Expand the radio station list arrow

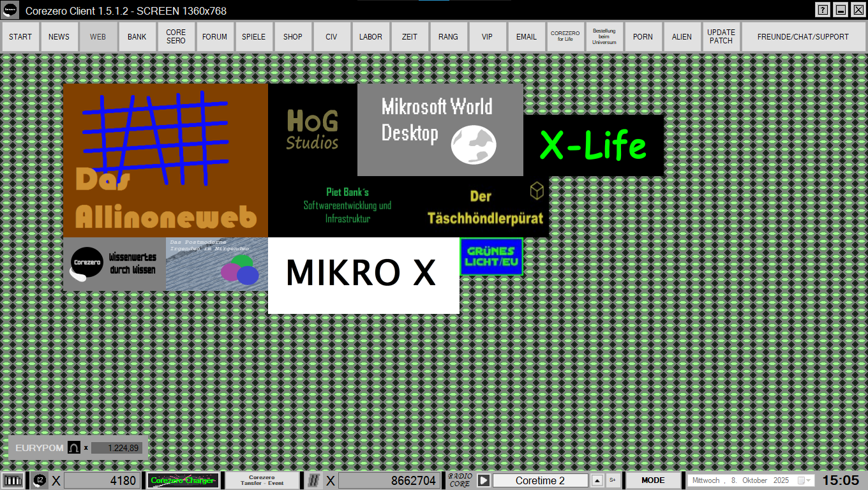pyautogui.click(x=597, y=480)
